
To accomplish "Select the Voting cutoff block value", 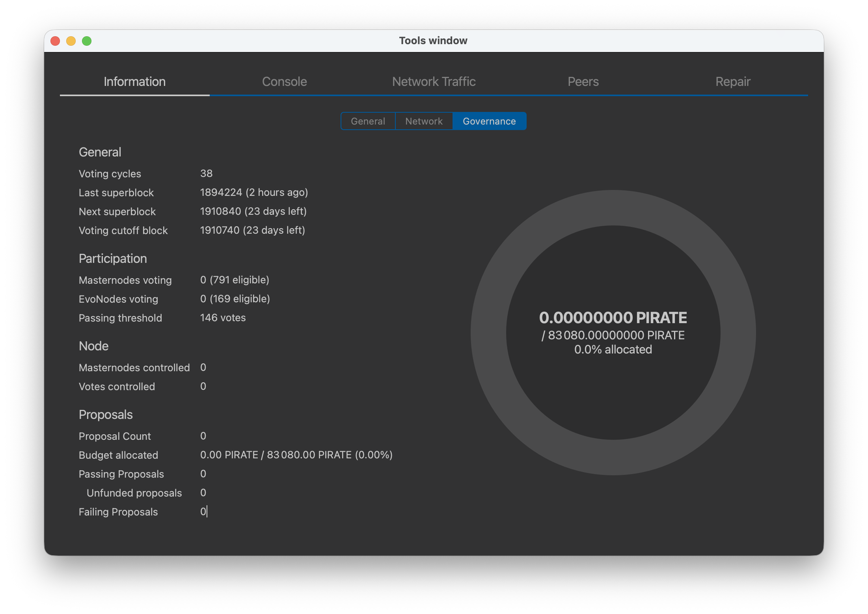I will point(252,230).
